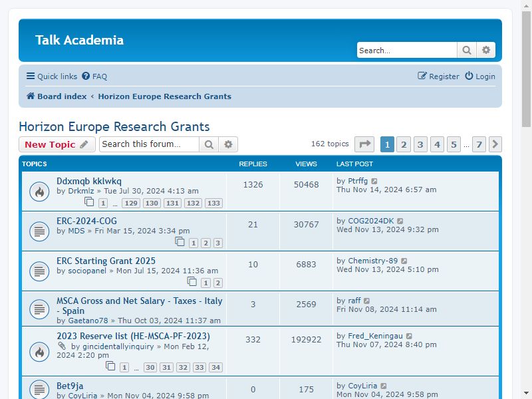Open author profile Gaetano78

pos(88,321)
